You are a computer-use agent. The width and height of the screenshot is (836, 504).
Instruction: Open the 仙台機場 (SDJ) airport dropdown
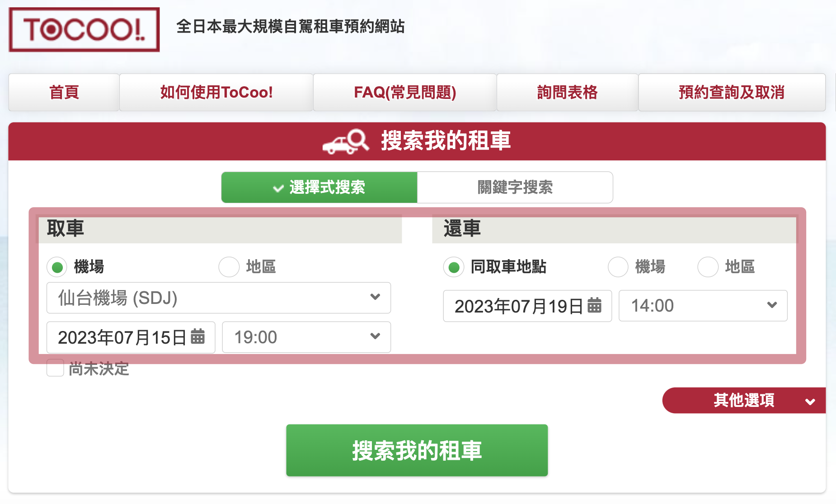point(218,298)
